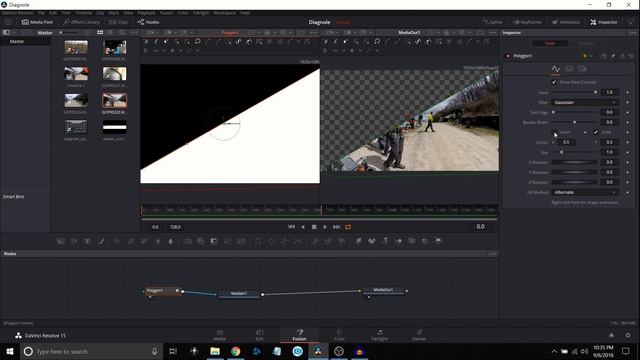Toggle the Inspector panel
The image size is (640, 360).
(x=604, y=22)
